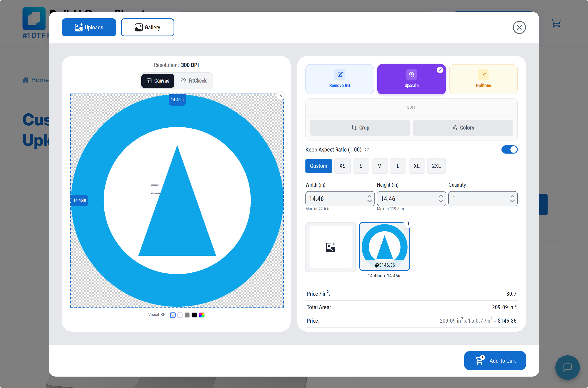Decrease width with down arrow
Screen dimensions: 588x388
[x=369, y=201]
